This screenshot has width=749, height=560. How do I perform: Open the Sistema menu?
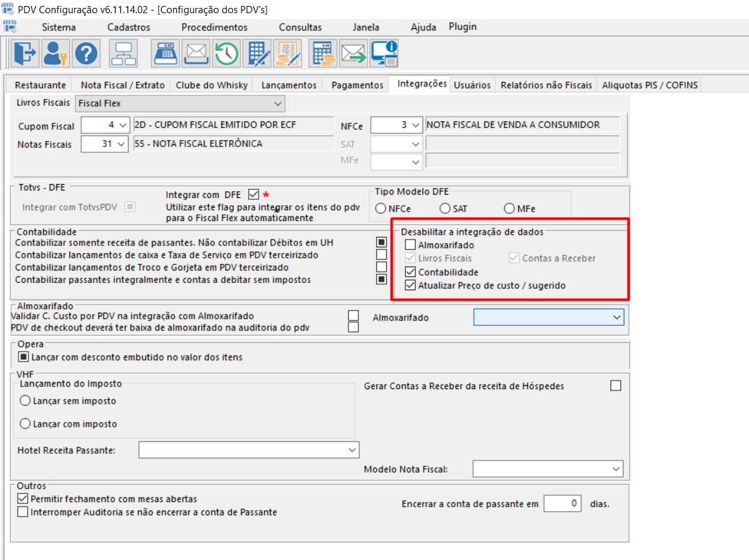pos(59,27)
